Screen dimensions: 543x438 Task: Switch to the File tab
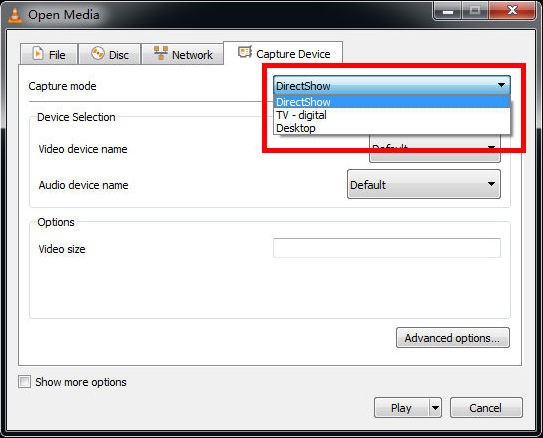coord(49,54)
